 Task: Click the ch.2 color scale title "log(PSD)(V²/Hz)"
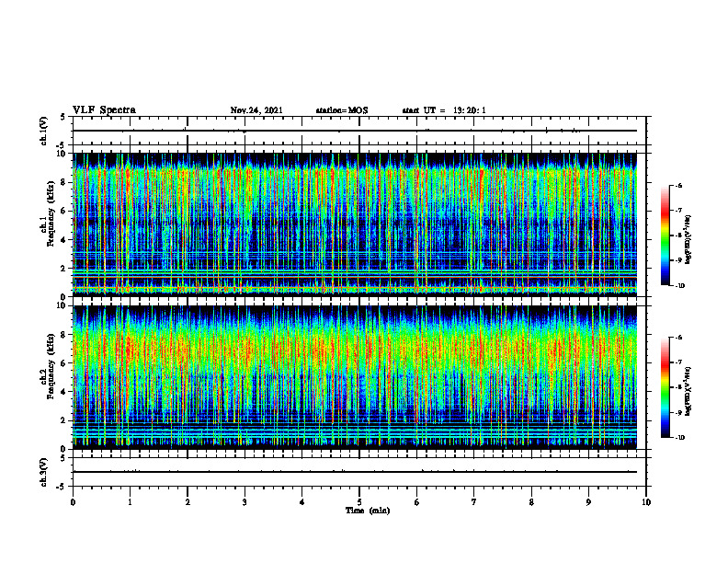click(689, 392)
